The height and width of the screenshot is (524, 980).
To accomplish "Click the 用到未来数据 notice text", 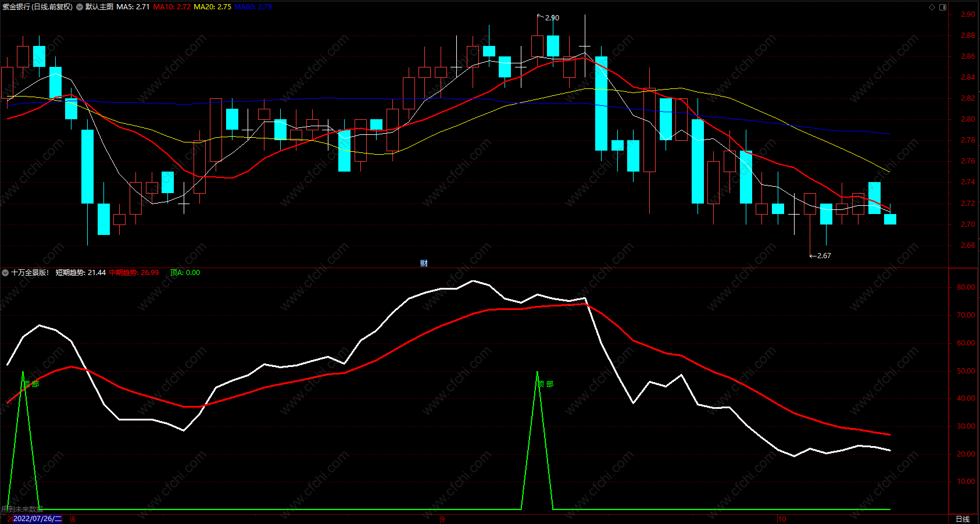I will (22, 509).
